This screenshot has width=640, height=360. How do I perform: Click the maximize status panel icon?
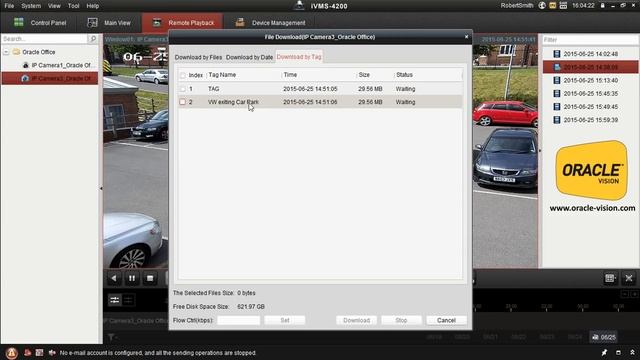point(618,353)
